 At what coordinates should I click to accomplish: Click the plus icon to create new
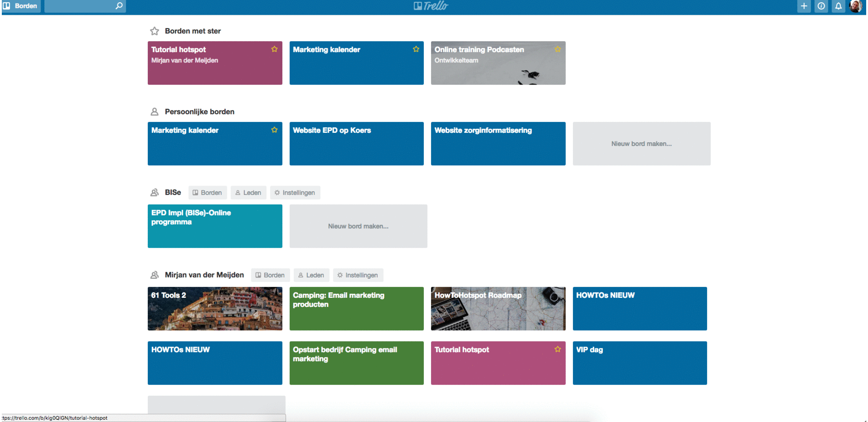pos(804,6)
